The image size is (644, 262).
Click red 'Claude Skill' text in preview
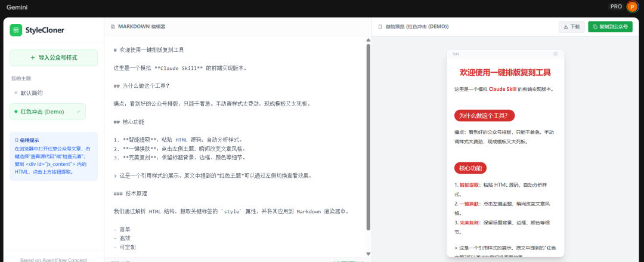point(503,90)
